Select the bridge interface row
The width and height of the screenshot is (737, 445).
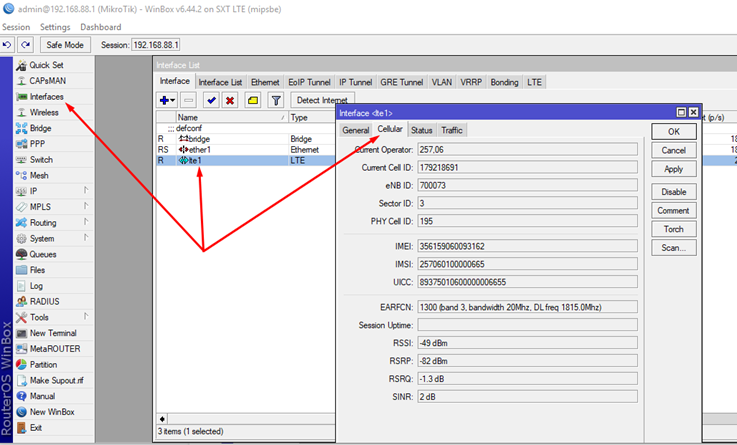(x=246, y=139)
